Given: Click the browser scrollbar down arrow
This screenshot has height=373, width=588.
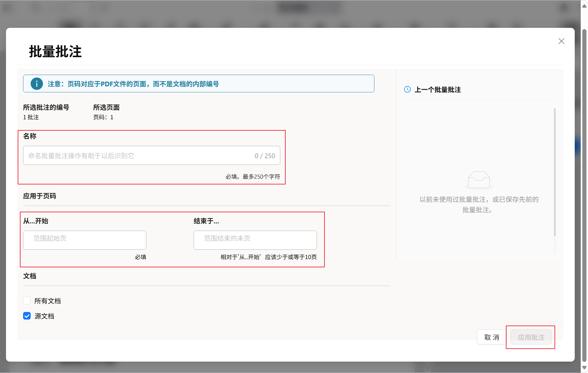Looking at the screenshot, I should [x=584, y=367].
